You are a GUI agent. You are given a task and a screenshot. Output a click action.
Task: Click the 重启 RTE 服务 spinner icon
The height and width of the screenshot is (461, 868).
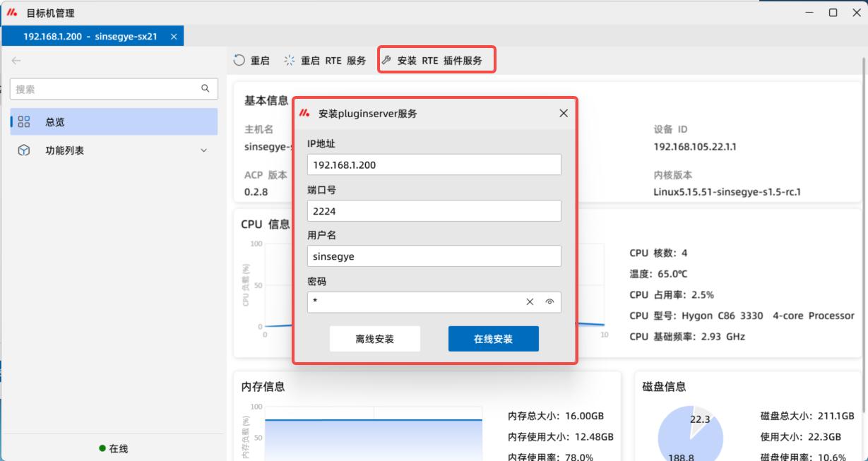point(290,61)
